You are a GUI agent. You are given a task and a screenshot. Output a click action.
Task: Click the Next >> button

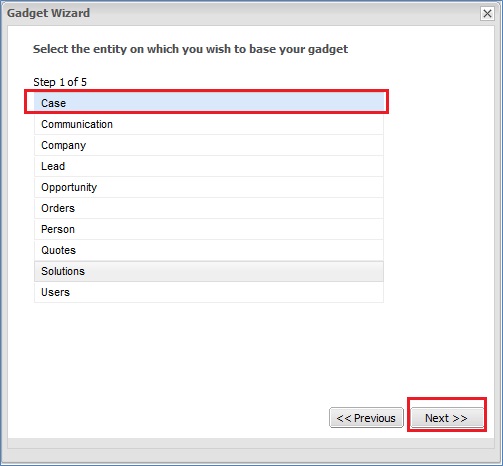(x=447, y=418)
